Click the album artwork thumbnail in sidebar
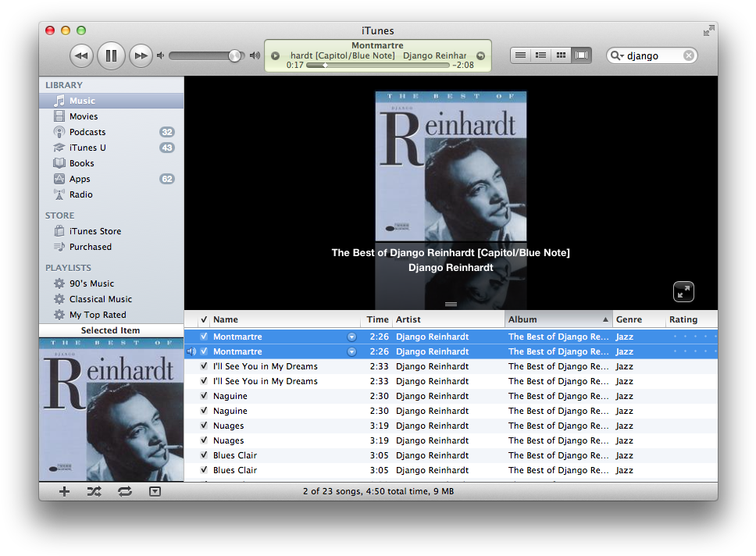The width and height of the screenshot is (756, 556). click(112, 409)
